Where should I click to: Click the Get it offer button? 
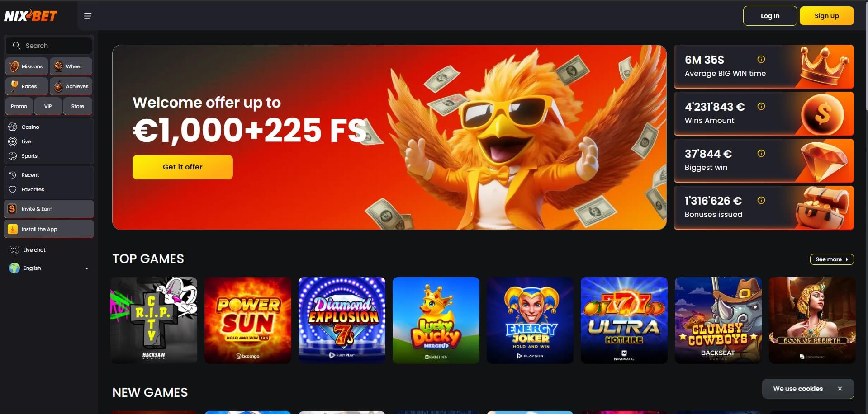[x=183, y=167]
